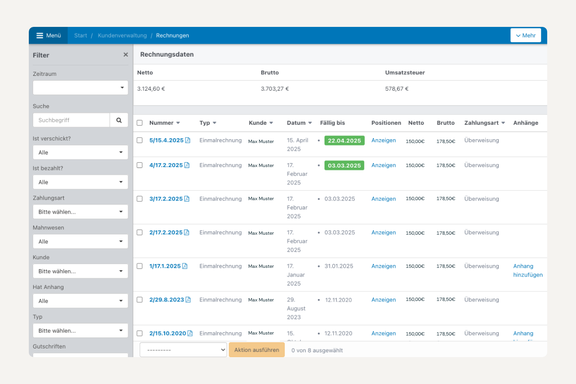Viewport: 576px width, 384px height.
Task: Open PDF icon of invoice 2/29.8.2023
Action: pyautogui.click(x=188, y=300)
